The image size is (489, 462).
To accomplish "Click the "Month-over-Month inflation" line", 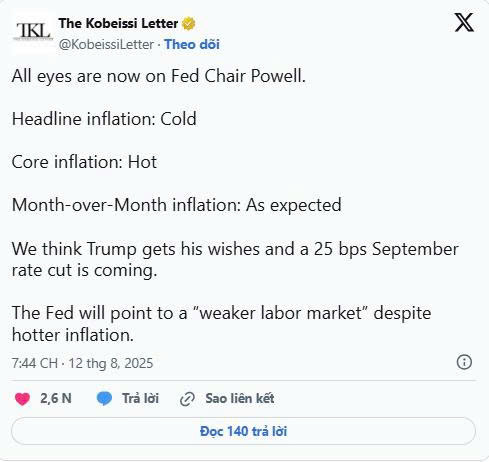I will click(177, 205).
